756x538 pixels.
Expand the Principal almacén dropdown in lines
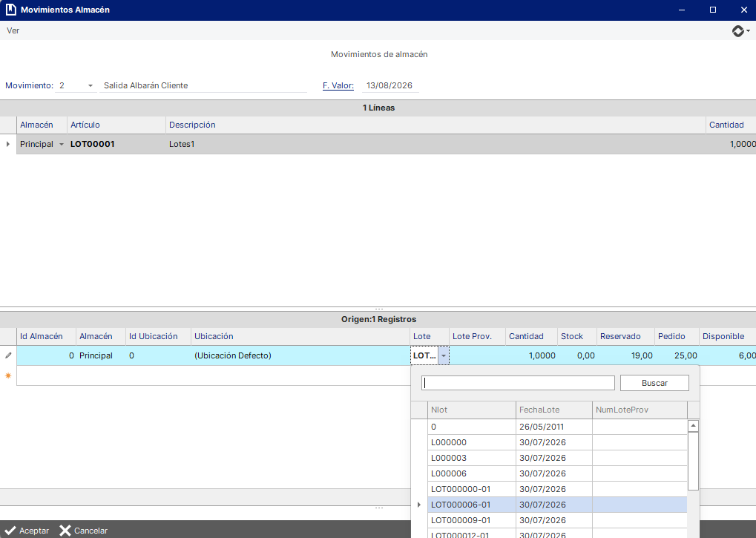click(62, 144)
